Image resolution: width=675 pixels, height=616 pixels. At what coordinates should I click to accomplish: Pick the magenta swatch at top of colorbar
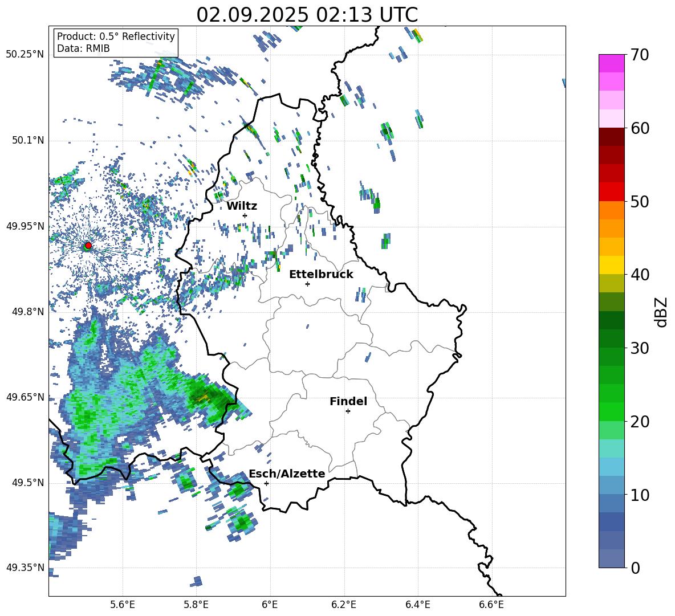click(611, 63)
